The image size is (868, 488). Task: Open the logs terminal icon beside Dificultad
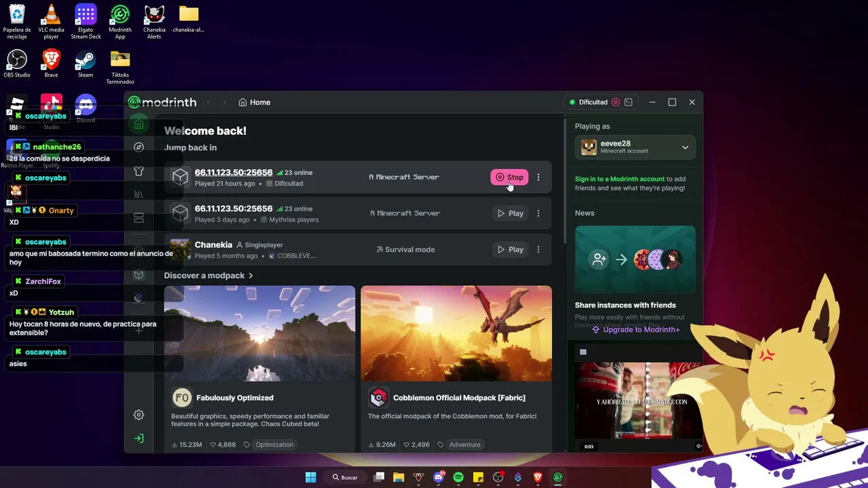(x=629, y=102)
